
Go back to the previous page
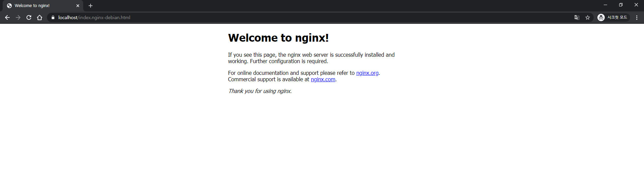tap(7, 17)
